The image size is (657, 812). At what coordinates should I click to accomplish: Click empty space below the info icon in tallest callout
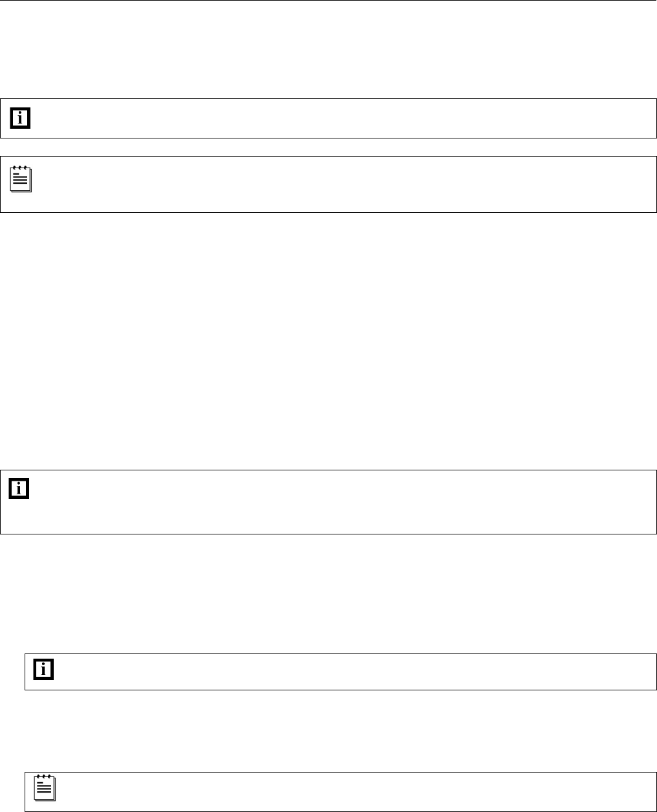pos(19,518)
